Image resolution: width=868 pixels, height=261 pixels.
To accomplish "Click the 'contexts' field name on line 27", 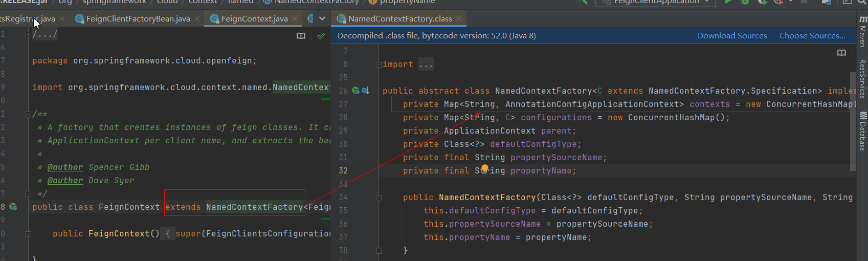I will point(710,104).
